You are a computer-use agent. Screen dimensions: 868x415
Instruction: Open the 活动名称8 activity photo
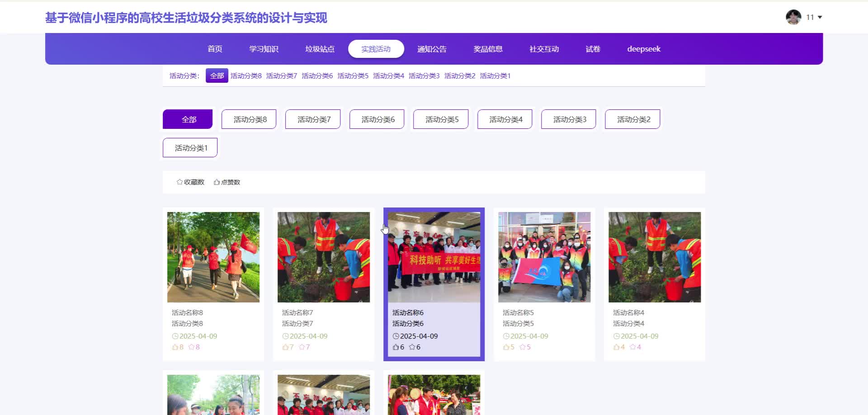click(213, 257)
